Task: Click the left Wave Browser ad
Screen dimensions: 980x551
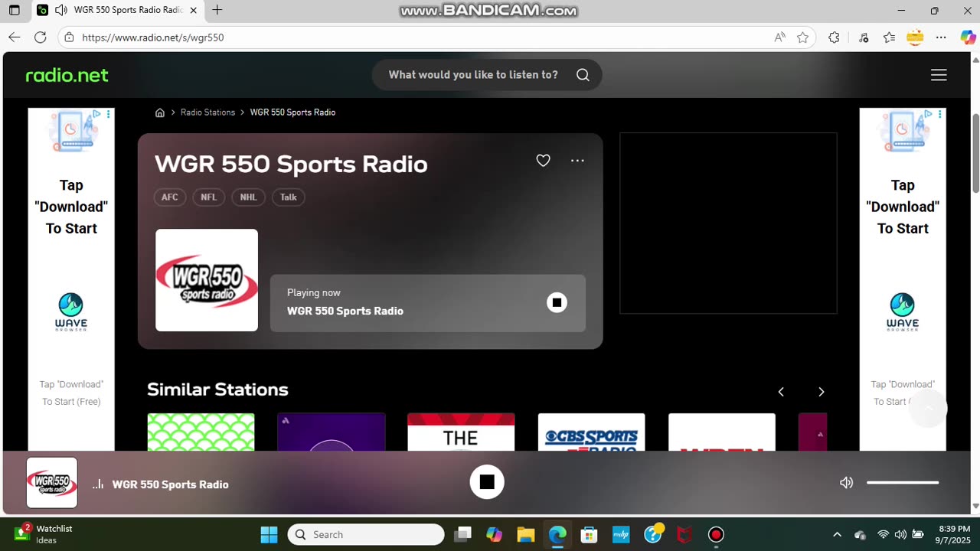Action: [x=71, y=279]
